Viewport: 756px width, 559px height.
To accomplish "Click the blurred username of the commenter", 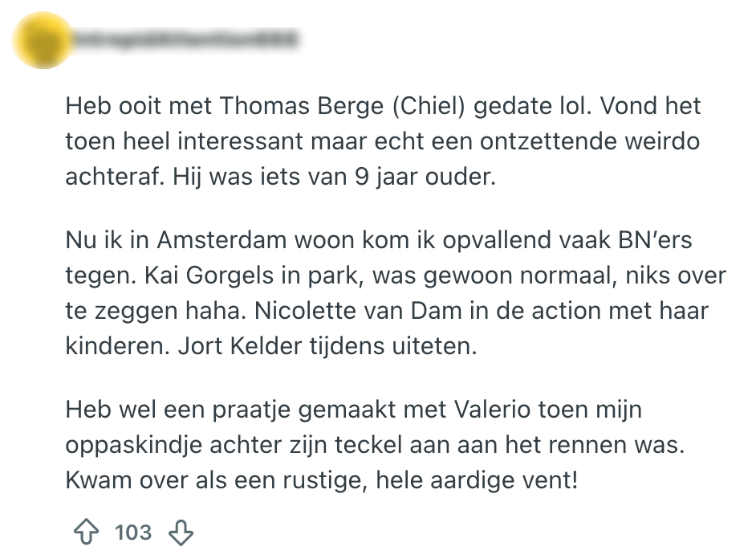I will tap(185, 38).
